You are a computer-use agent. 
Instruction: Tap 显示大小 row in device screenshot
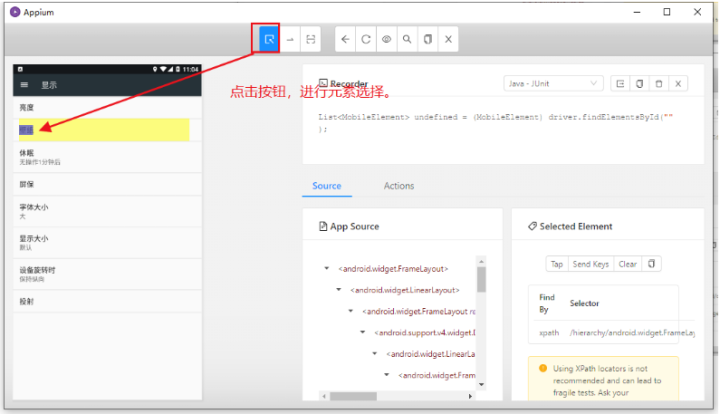pyautogui.click(x=107, y=243)
